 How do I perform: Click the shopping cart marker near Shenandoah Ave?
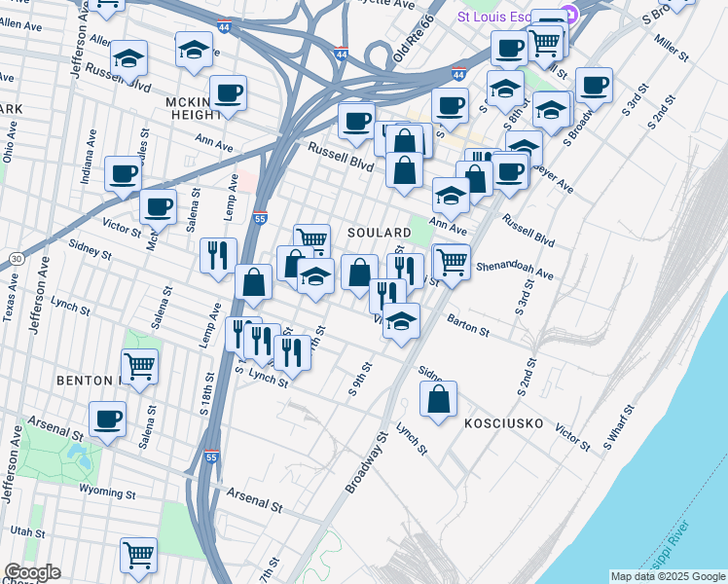[452, 261]
